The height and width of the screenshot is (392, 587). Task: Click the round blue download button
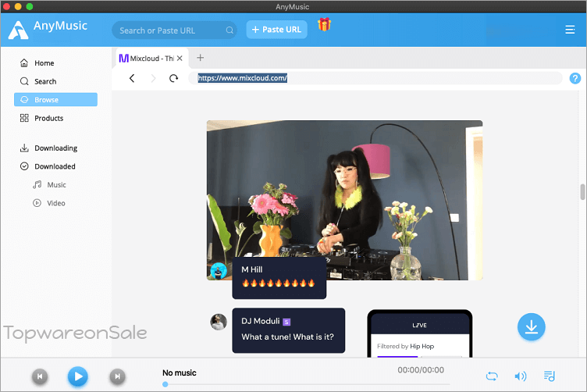[x=532, y=327]
